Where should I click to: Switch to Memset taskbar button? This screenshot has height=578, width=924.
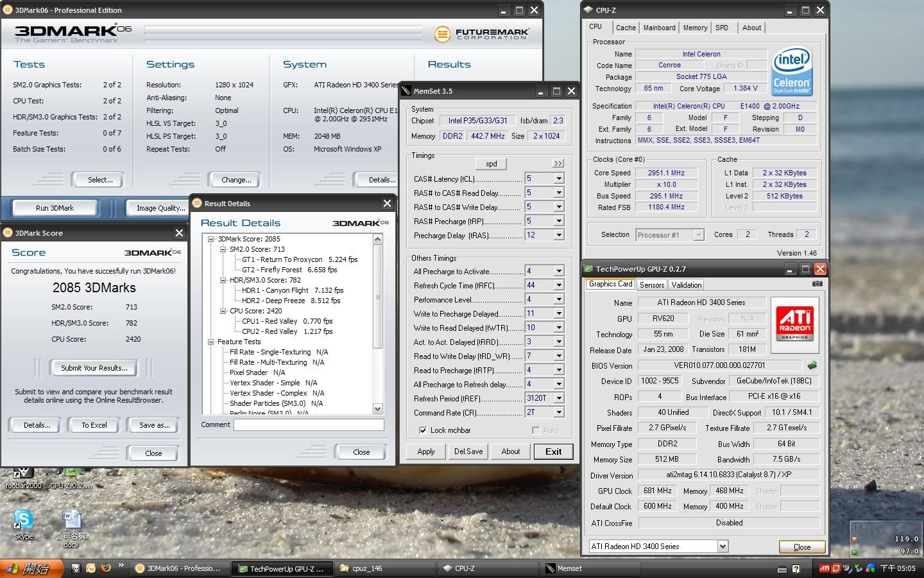click(x=590, y=568)
